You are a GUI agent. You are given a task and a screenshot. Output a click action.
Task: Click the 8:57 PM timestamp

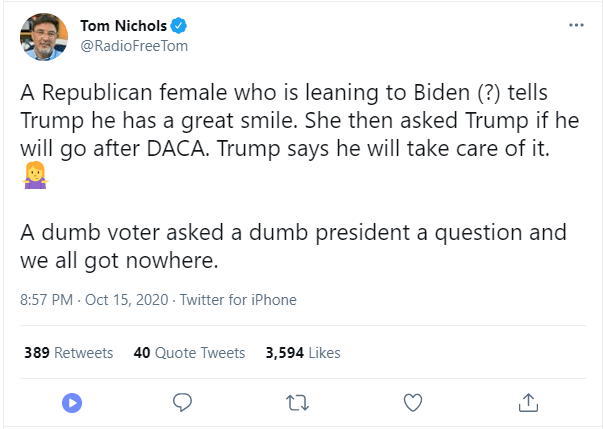click(x=47, y=300)
